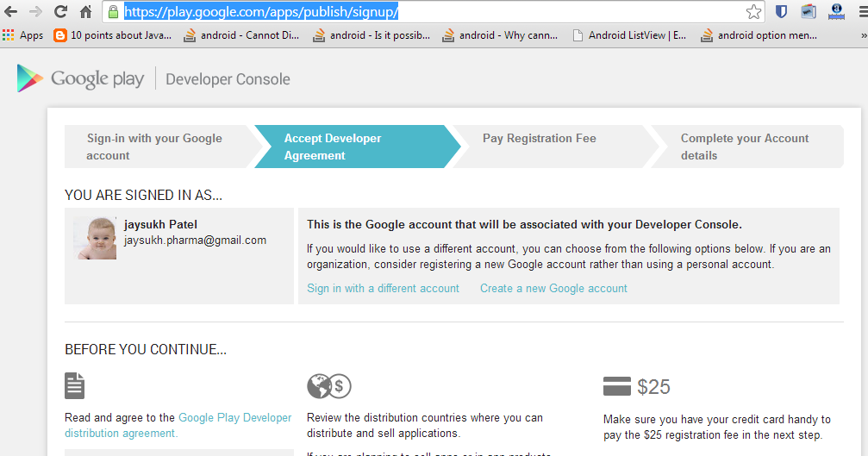Click the email jaysukh.pharma@gmail.com
Viewport: 868px width, 456px height.
(x=195, y=240)
